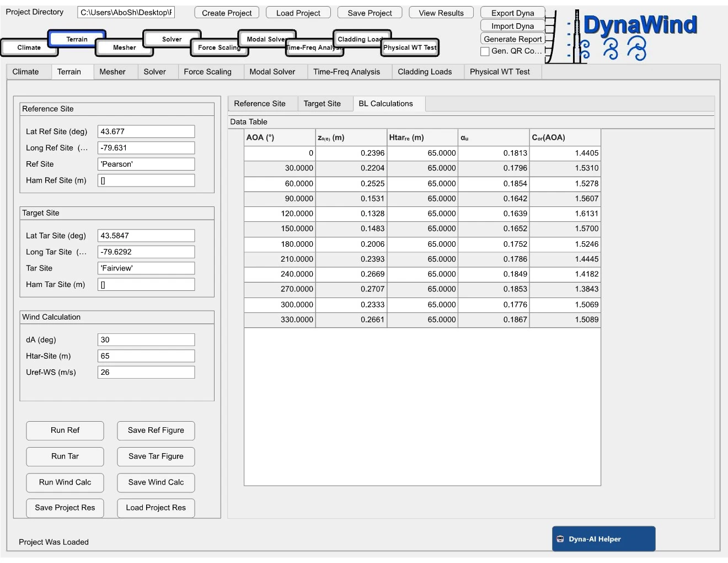Screen dimensions: 728x563
Task: Run the wind calculation
Action: pos(65,482)
